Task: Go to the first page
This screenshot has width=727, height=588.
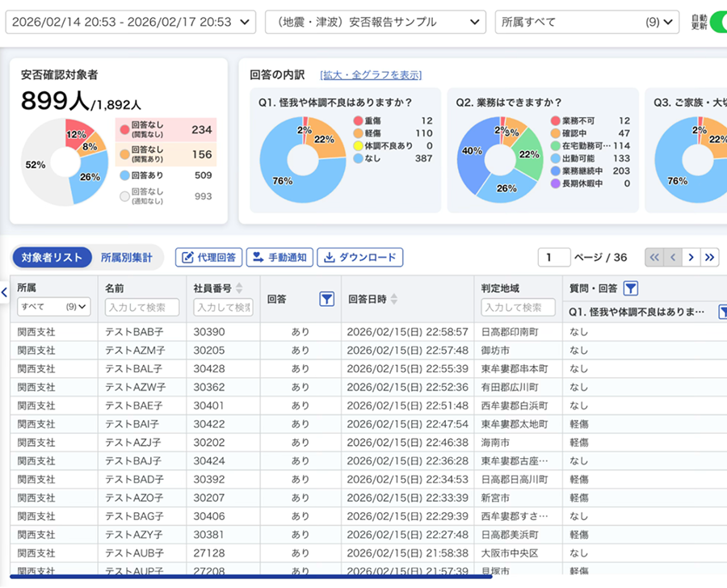Action: click(654, 258)
